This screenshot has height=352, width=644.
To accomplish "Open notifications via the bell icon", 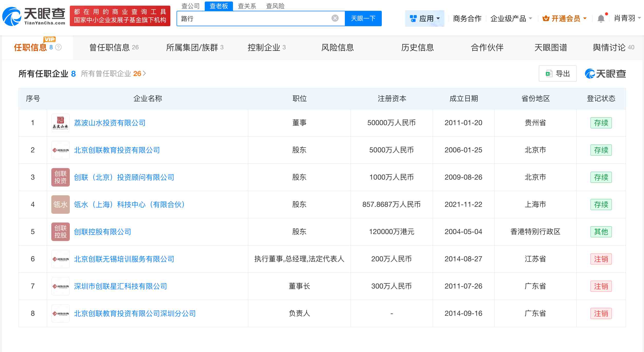I will (x=601, y=18).
